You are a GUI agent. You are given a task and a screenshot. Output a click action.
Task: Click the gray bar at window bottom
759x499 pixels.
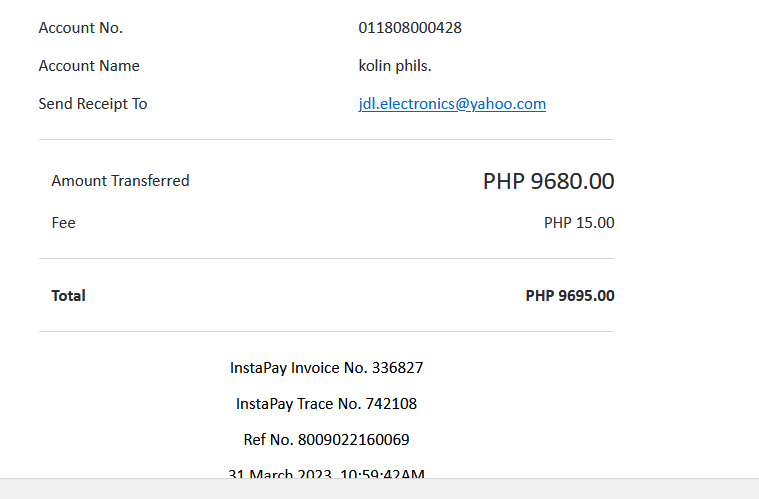click(x=379, y=489)
